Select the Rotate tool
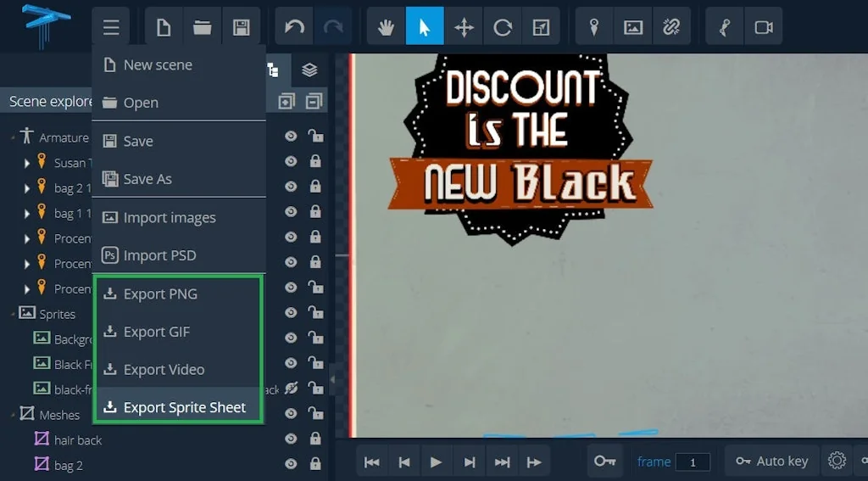Image resolution: width=868 pixels, height=481 pixels. click(x=503, y=27)
